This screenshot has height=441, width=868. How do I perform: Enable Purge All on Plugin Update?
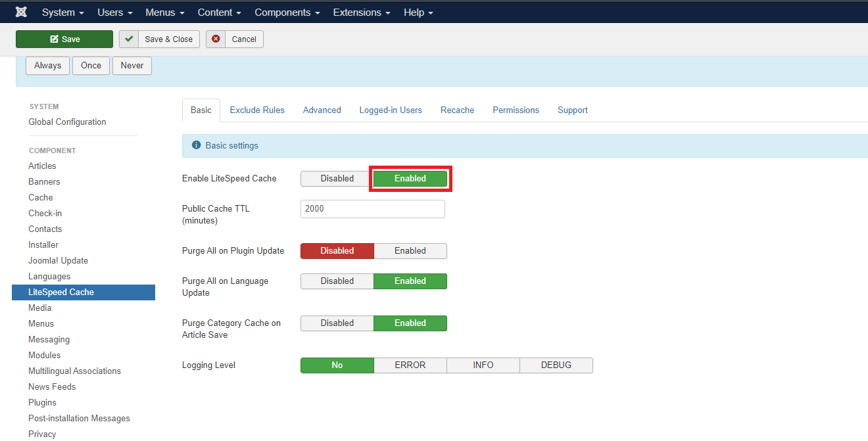[x=410, y=251]
